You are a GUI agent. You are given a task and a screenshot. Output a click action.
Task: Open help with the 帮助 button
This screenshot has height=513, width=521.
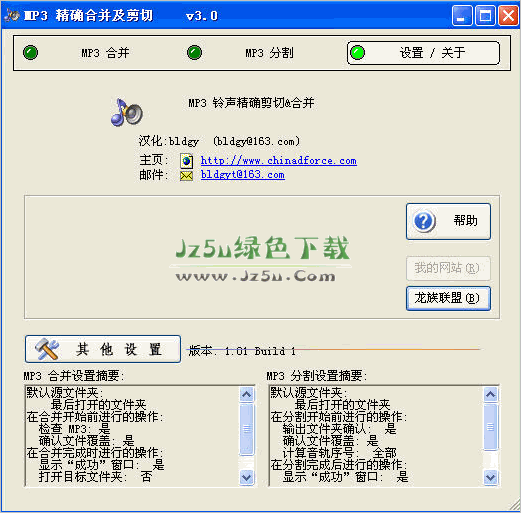pyautogui.click(x=448, y=221)
